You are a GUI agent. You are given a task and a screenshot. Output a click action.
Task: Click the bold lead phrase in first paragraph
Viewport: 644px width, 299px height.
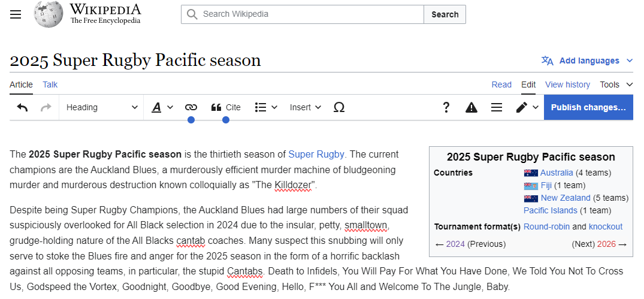click(x=105, y=155)
